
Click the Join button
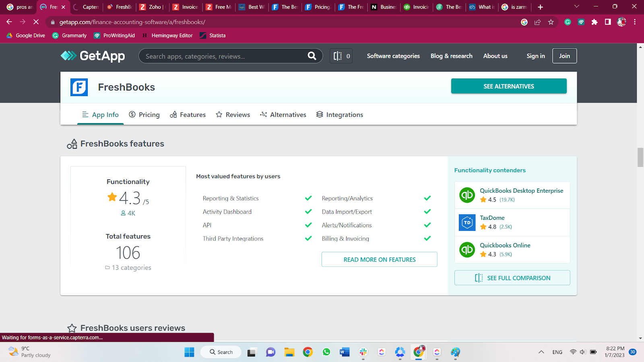click(564, 56)
